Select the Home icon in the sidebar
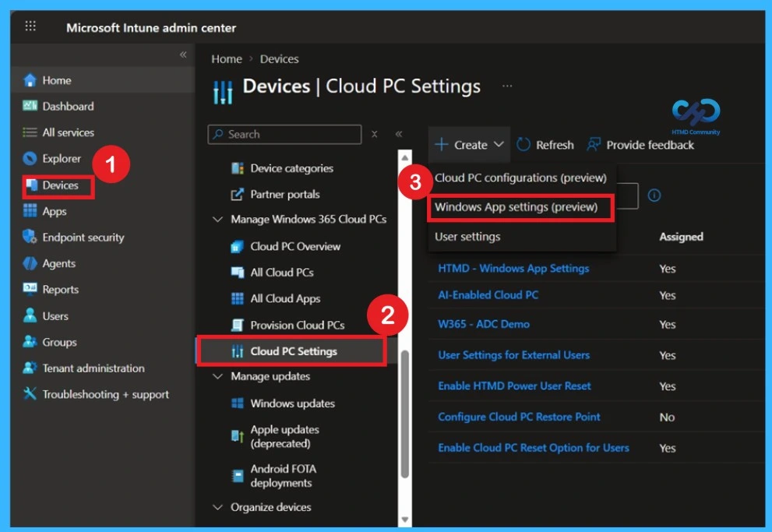Image resolution: width=772 pixels, height=532 pixels. pos(30,79)
